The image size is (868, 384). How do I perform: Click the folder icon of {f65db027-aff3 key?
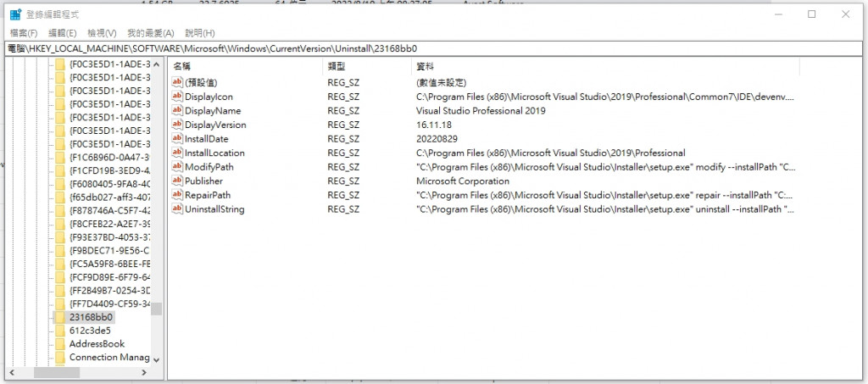point(60,197)
